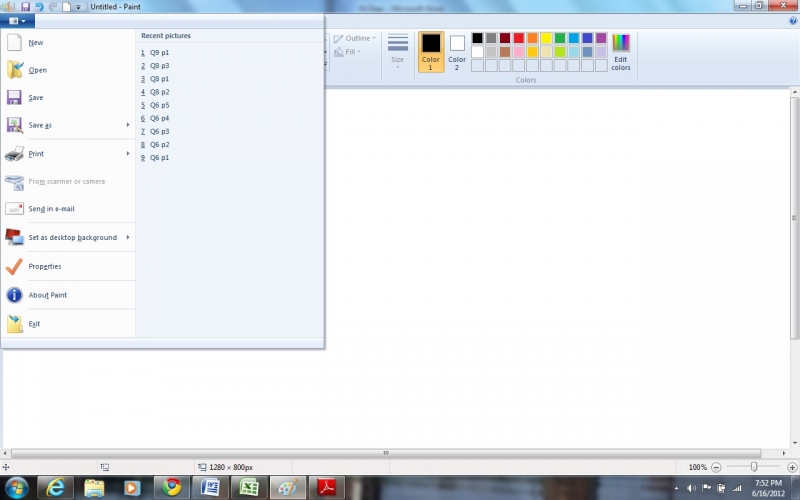Click the New document icon in menu

(x=14, y=42)
